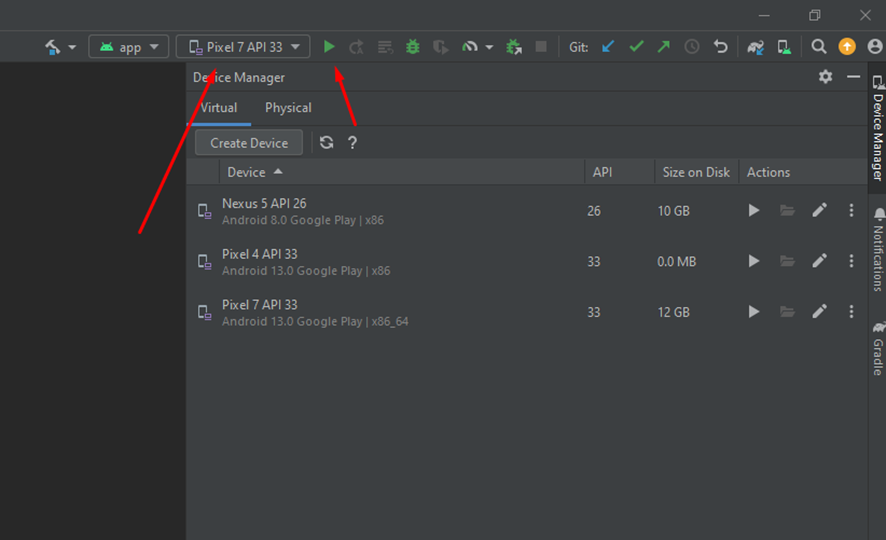
Task: Start debugging with the green bug icon
Action: point(413,47)
